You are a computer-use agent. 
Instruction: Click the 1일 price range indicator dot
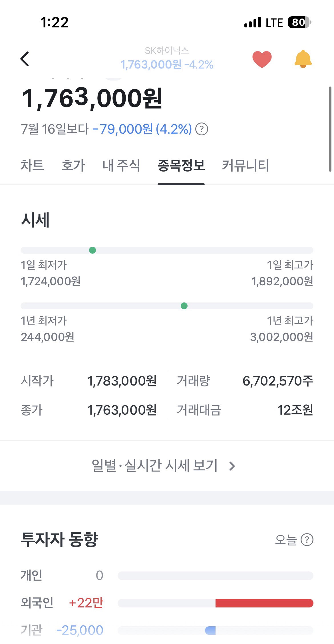tap(92, 250)
